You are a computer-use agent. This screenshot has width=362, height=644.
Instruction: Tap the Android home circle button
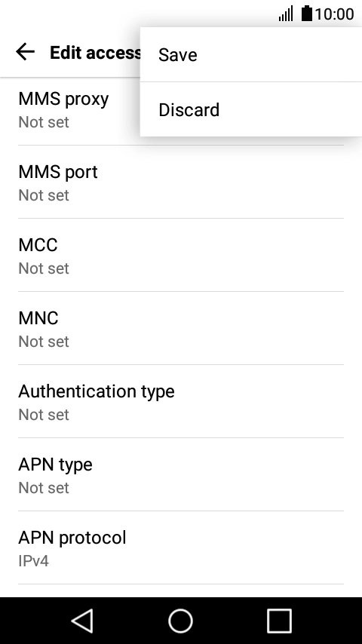(x=180, y=621)
